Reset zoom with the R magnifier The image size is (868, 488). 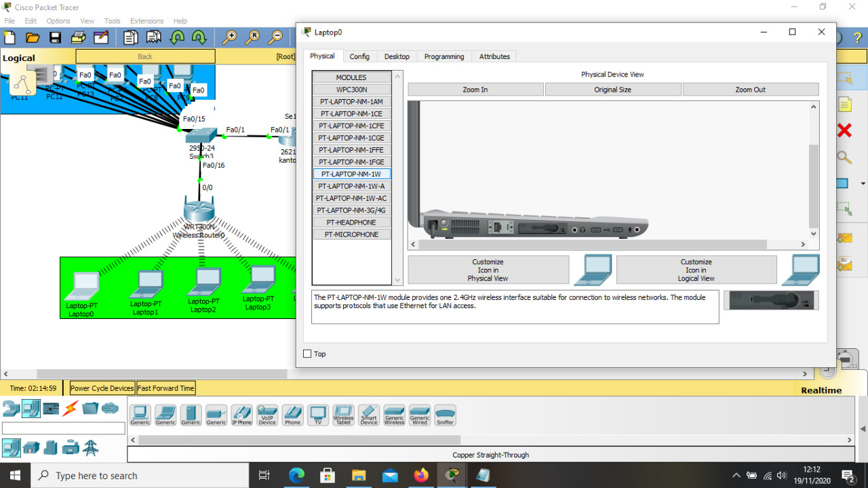[x=253, y=37]
